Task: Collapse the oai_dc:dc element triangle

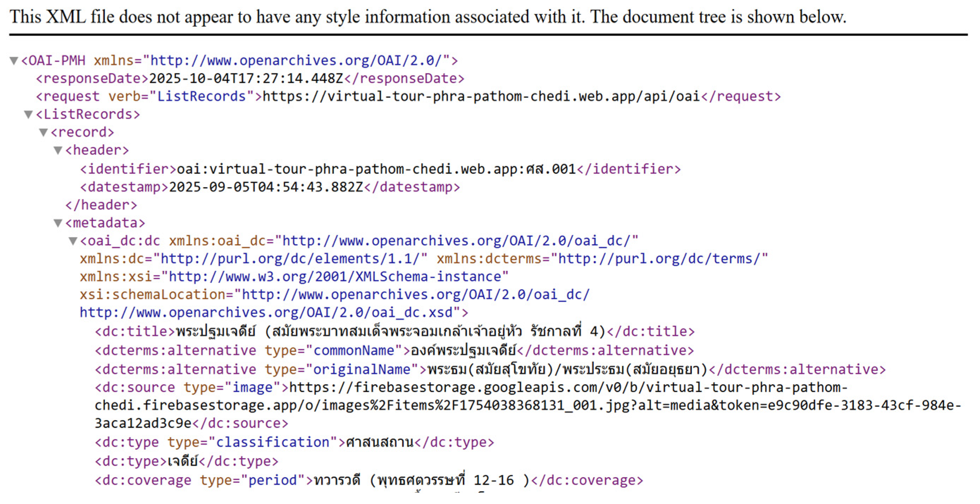Action: pos(73,241)
